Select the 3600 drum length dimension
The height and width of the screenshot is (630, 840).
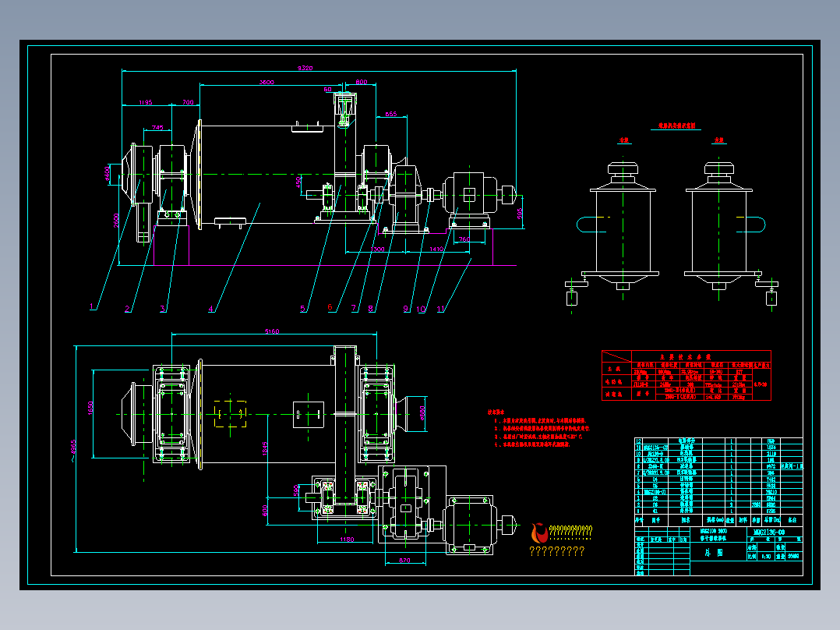coord(266,82)
